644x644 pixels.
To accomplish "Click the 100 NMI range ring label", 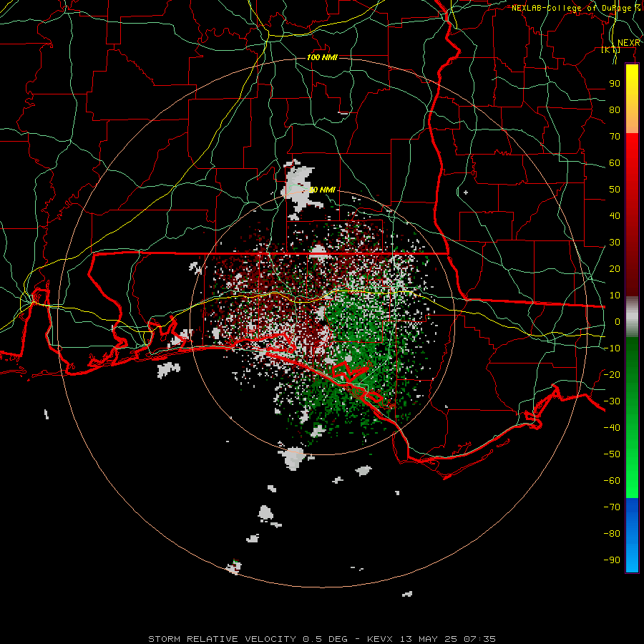I will pos(322,57).
